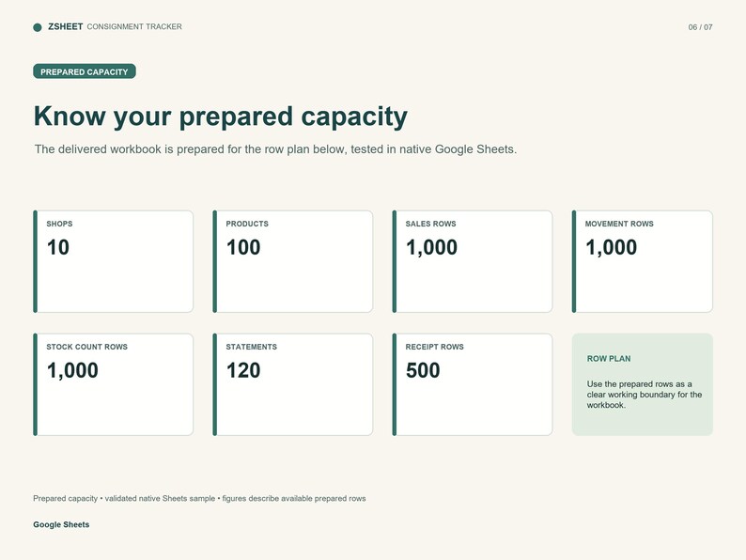Click the value 100 in the Products card
Screen dimensions: 746x560
243,247
